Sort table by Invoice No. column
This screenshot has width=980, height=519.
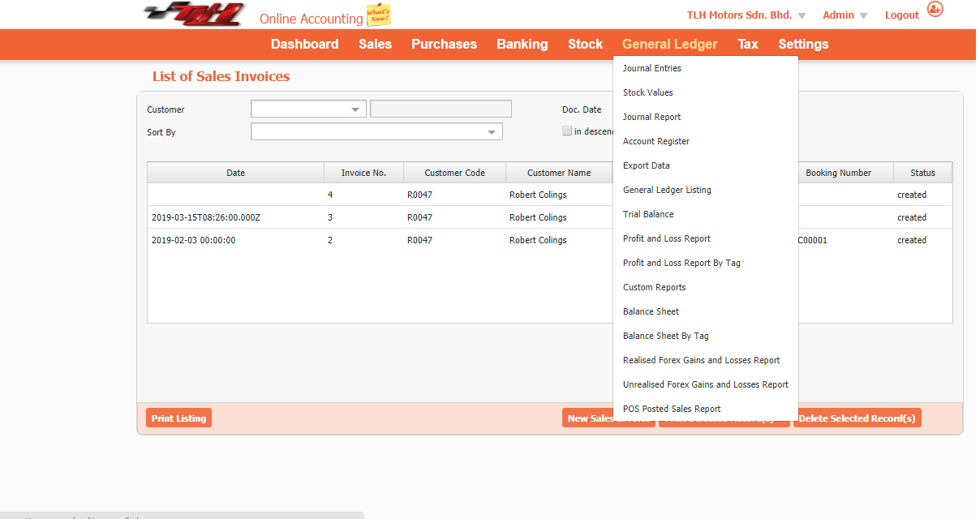pos(364,173)
